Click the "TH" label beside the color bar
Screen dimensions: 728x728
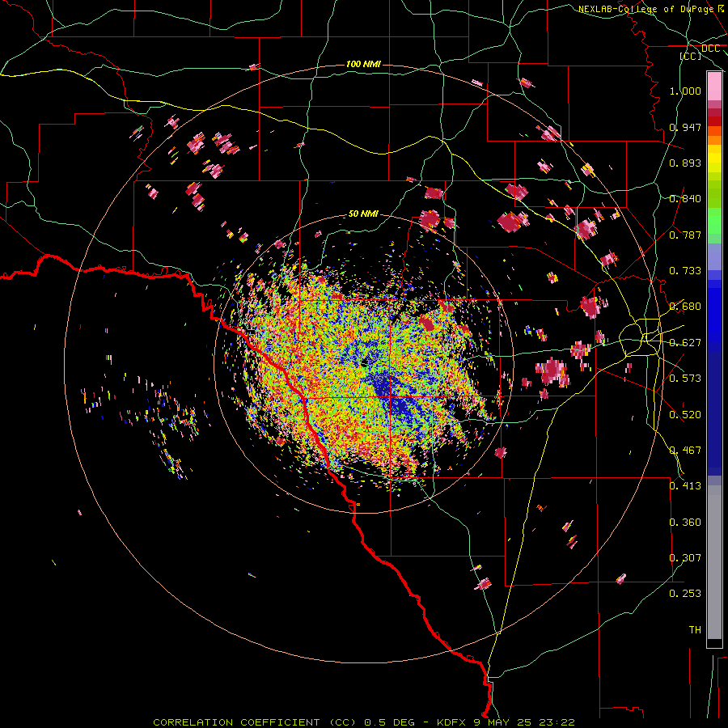click(695, 630)
